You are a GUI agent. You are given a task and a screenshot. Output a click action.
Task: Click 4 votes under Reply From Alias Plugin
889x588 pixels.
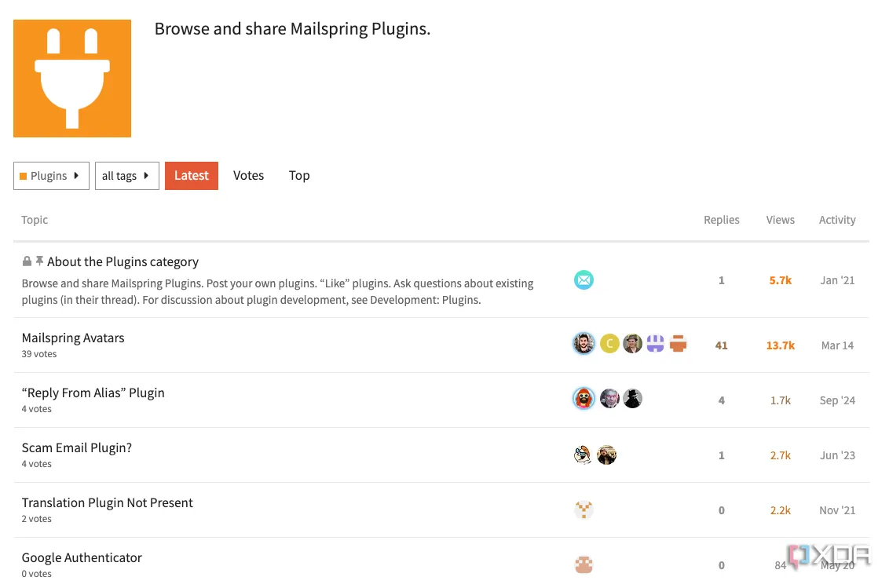[36, 409]
